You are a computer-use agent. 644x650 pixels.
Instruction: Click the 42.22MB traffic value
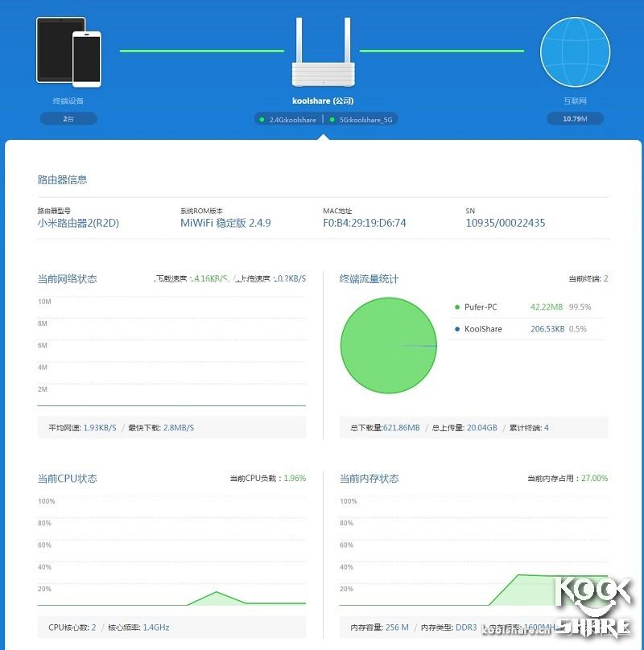[547, 307]
